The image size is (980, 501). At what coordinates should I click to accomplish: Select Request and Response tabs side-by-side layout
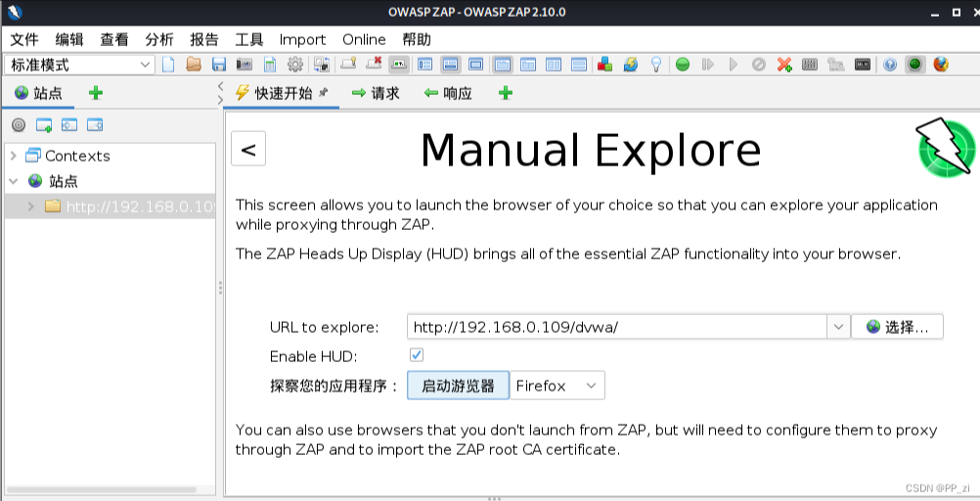(x=503, y=65)
